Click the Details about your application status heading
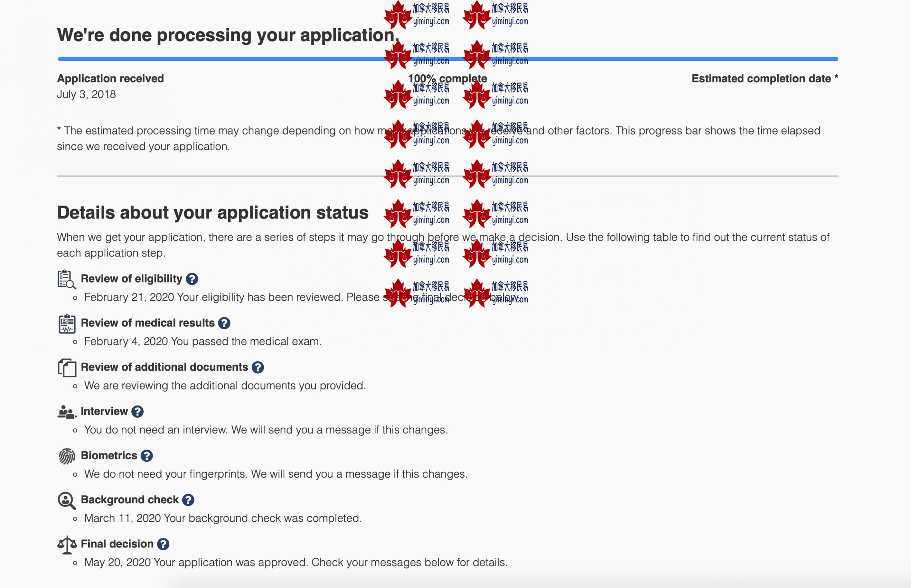This screenshot has width=911, height=588. pyautogui.click(x=212, y=213)
